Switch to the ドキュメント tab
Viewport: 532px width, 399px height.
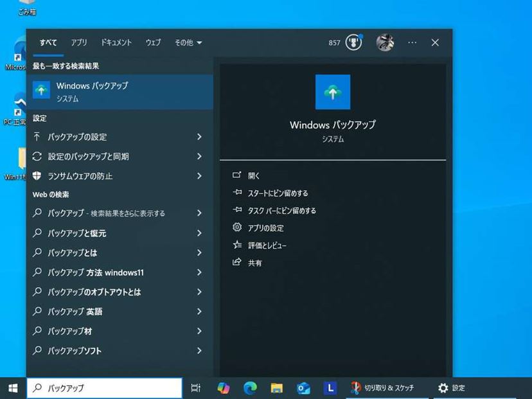(116, 42)
